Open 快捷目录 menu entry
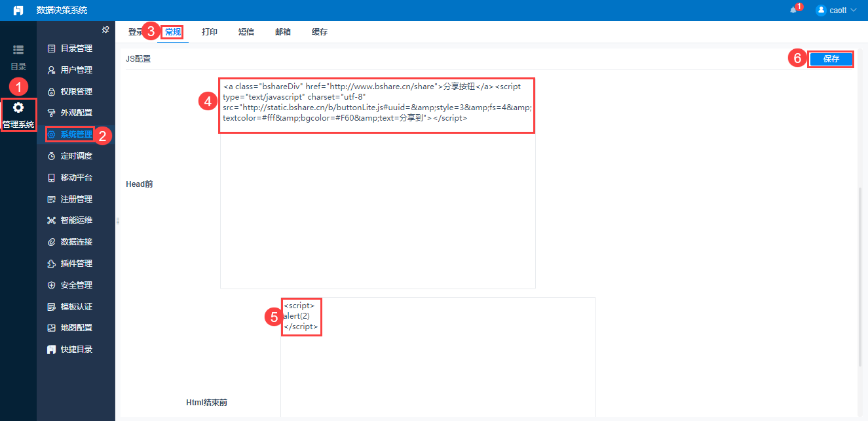The height and width of the screenshot is (421, 868). click(76, 350)
